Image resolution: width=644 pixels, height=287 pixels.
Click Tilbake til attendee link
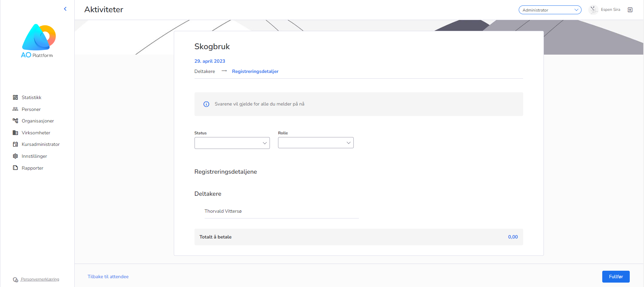tap(108, 276)
